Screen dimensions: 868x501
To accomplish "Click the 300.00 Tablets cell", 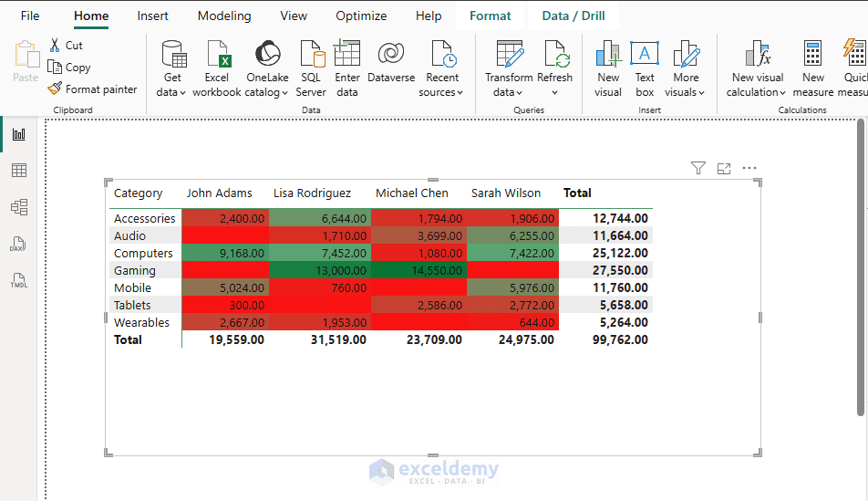I will click(x=225, y=306).
